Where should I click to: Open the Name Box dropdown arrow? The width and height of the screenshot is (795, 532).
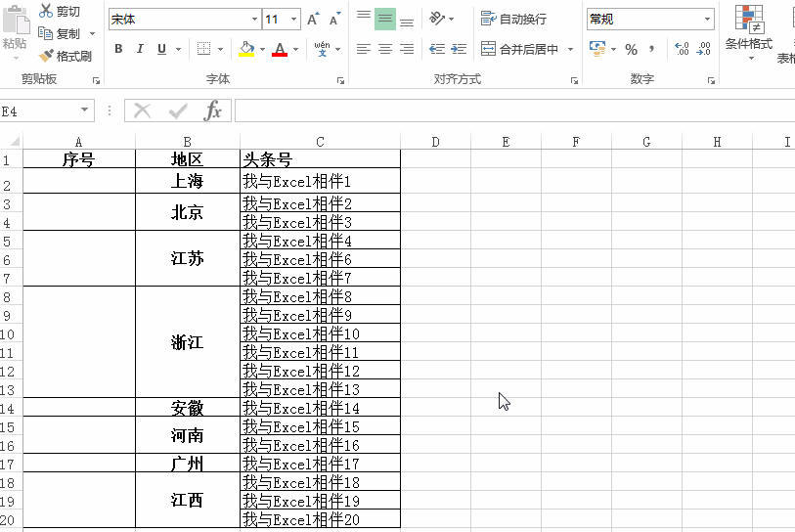(85, 111)
